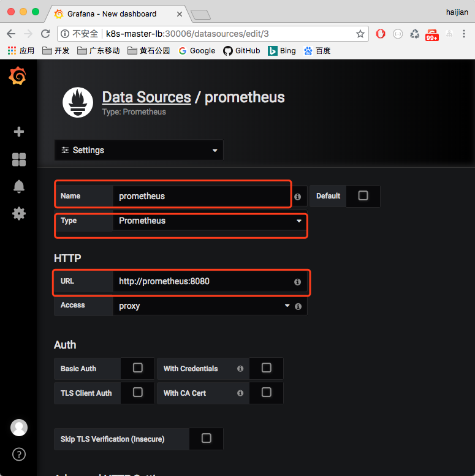Reload the page with refresh icon

tap(45, 34)
